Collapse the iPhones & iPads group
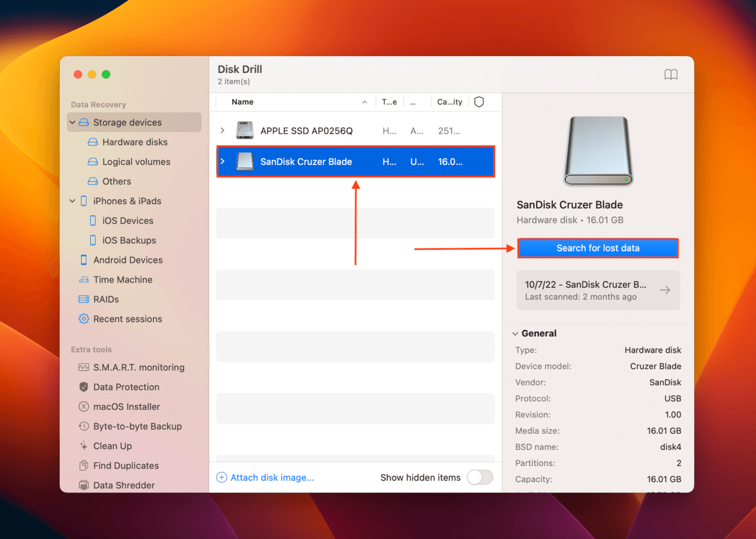The image size is (756, 539). 72,201
